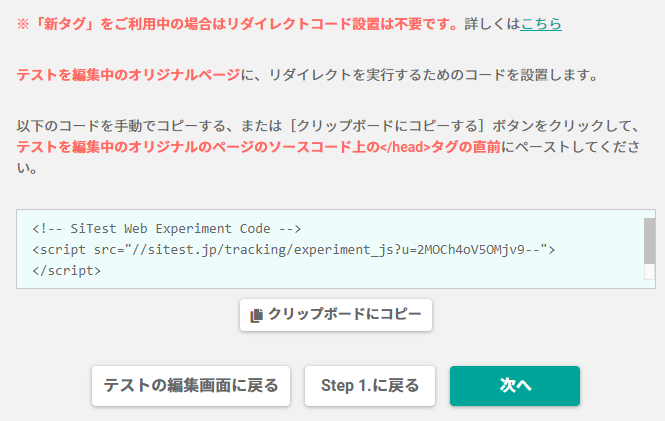The width and height of the screenshot is (665, 421).
Task: Click the SiTest Web Experiment Code comment line
Action: [167, 229]
